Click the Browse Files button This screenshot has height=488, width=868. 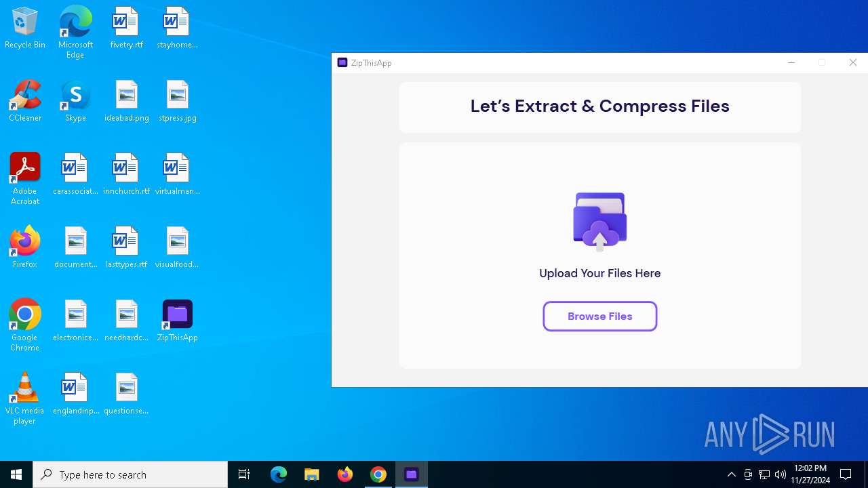point(599,317)
